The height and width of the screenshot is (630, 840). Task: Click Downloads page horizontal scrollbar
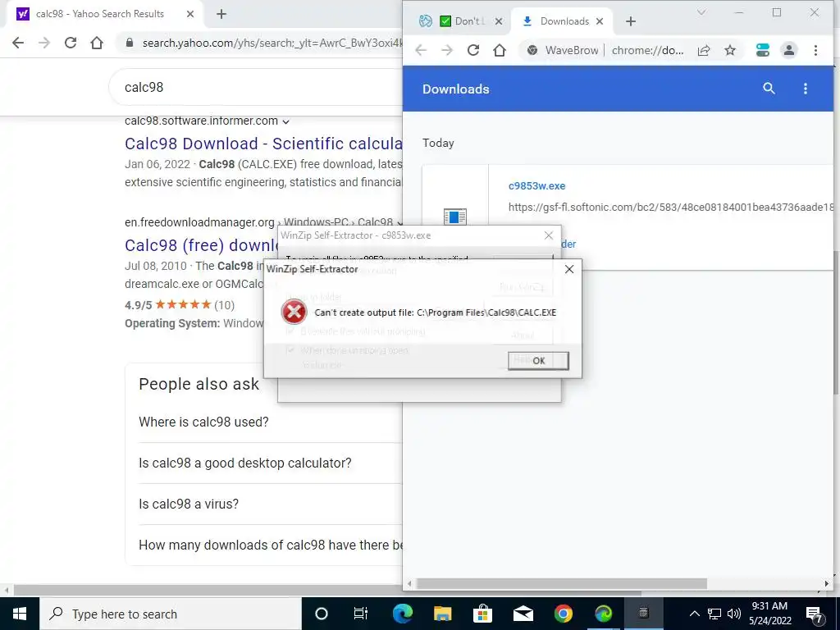coord(561,583)
